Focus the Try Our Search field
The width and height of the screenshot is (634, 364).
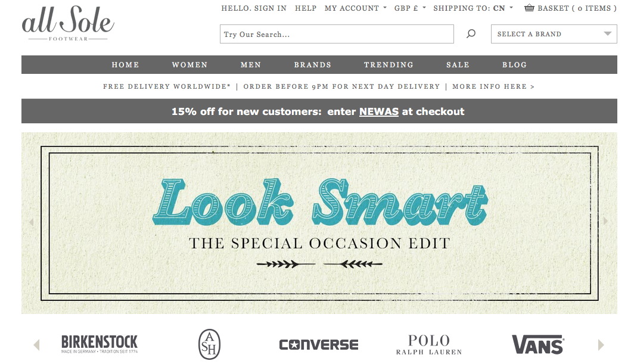[337, 34]
